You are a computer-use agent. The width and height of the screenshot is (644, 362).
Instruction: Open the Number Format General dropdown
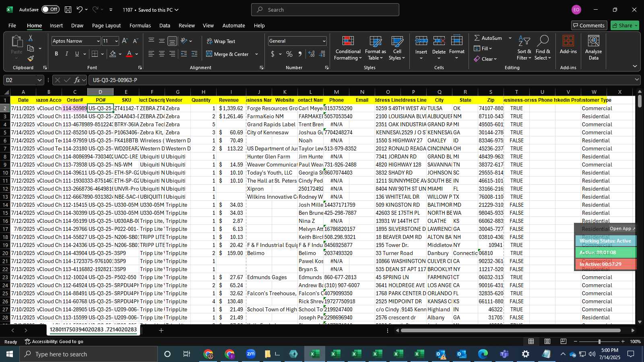coord(324,41)
